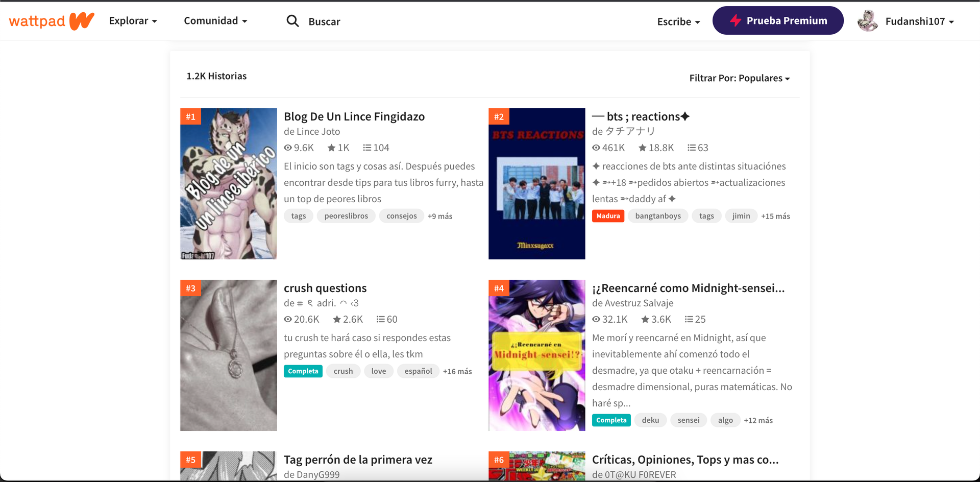Show +9 más tags
This screenshot has height=482, width=980.
tap(440, 216)
